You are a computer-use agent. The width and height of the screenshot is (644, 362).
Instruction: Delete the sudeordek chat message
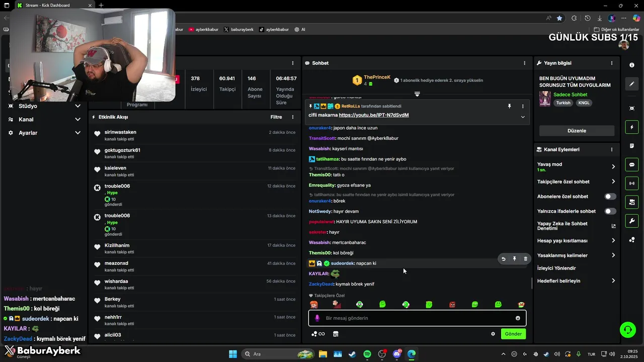[525, 259]
